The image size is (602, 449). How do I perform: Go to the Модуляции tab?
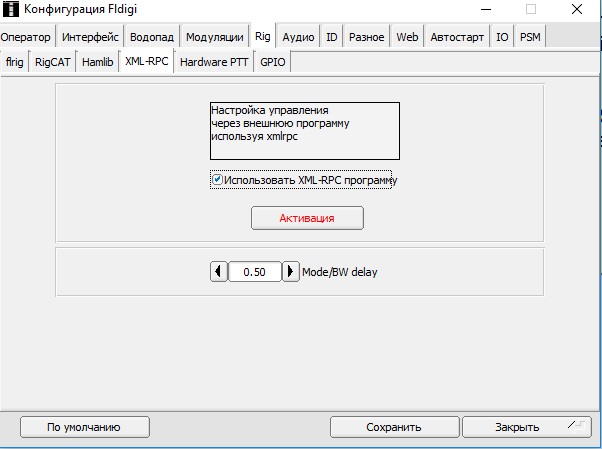(x=214, y=37)
